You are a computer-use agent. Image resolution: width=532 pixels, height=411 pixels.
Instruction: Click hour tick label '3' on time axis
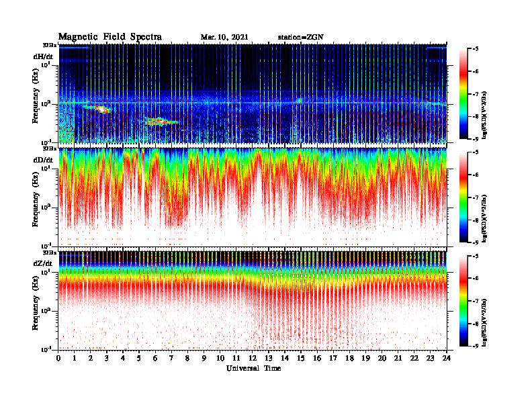(107, 358)
